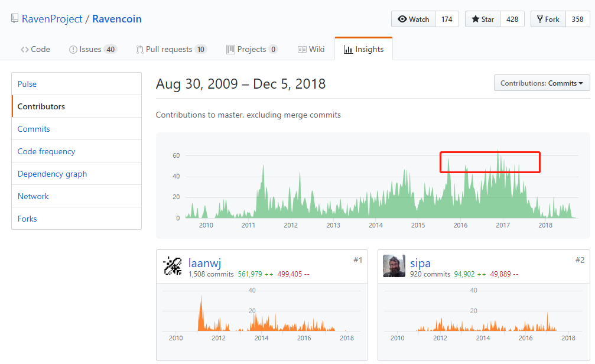Open the Projects tab

tap(252, 50)
